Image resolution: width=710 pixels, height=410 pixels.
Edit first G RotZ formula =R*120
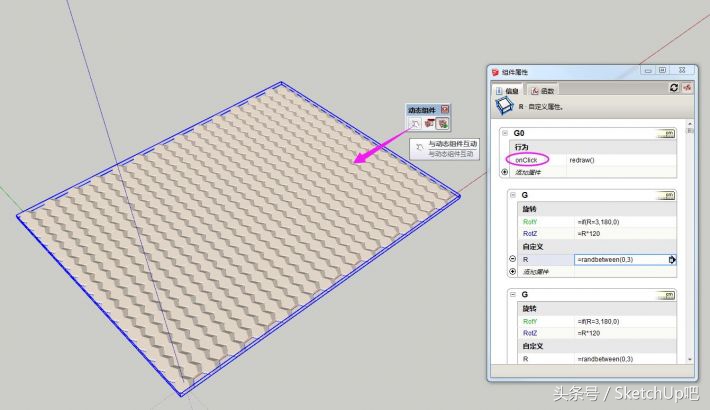(x=625, y=234)
